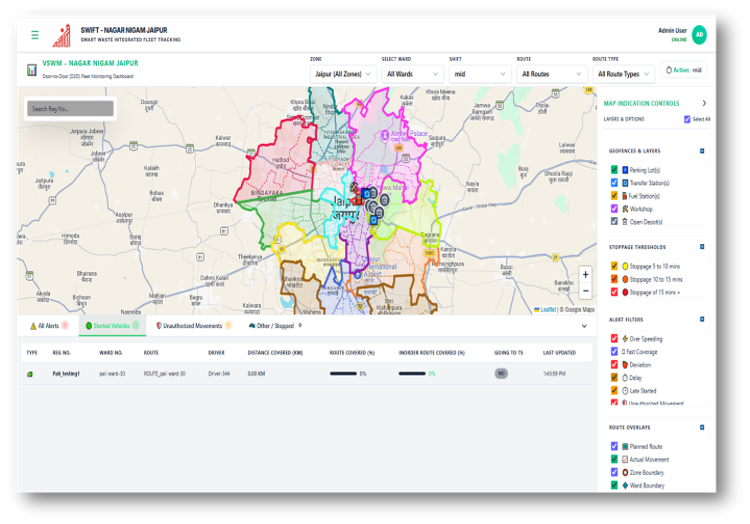Image resolution: width=750 pixels, height=524 pixels.
Task: Click the Amber Palace purple map marker
Action: [385, 136]
